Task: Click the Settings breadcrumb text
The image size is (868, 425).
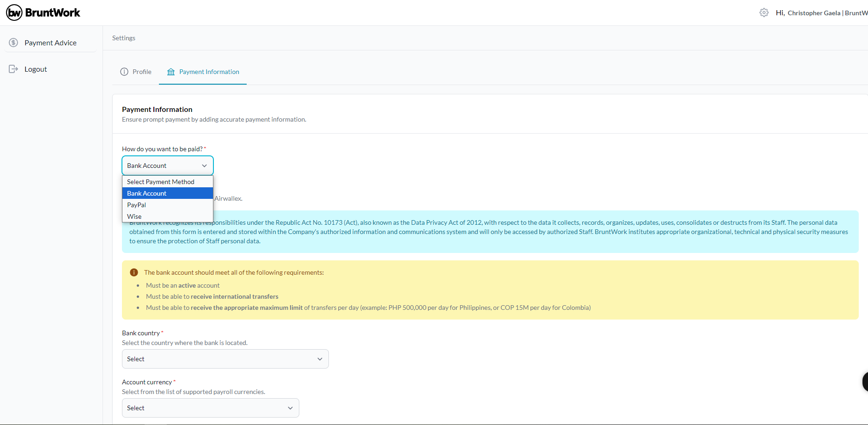Action: point(124,38)
